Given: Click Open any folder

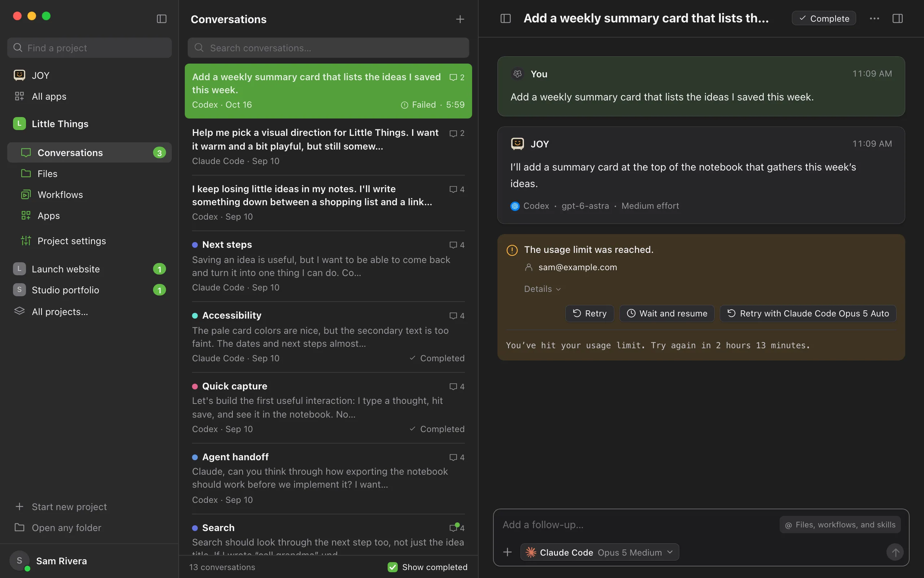Looking at the screenshot, I should click(x=90, y=527).
